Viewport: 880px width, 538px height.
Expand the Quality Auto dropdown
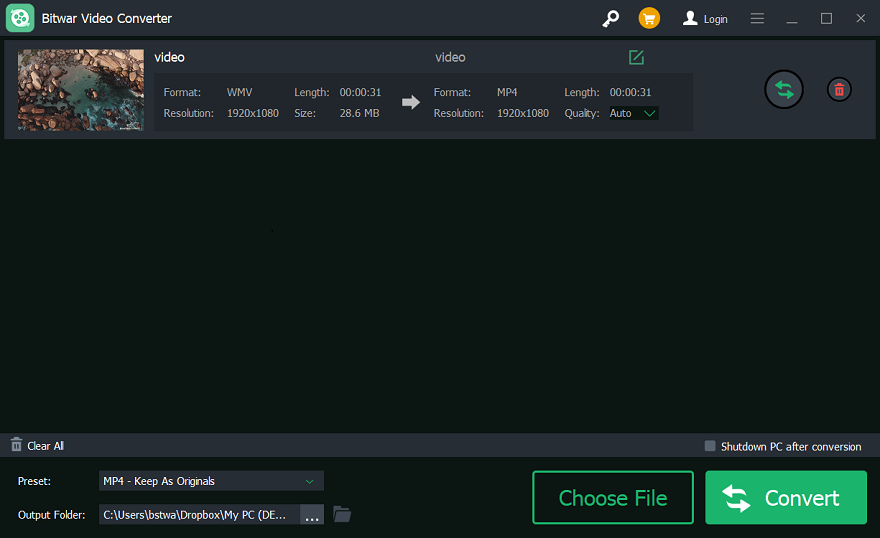point(634,113)
